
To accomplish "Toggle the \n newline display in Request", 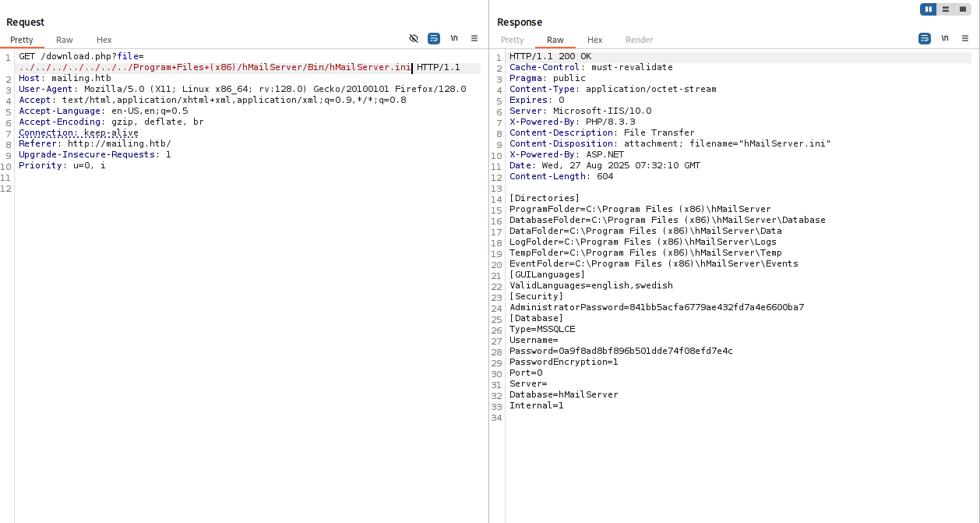I will pyautogui.click(x=454, y=38).
